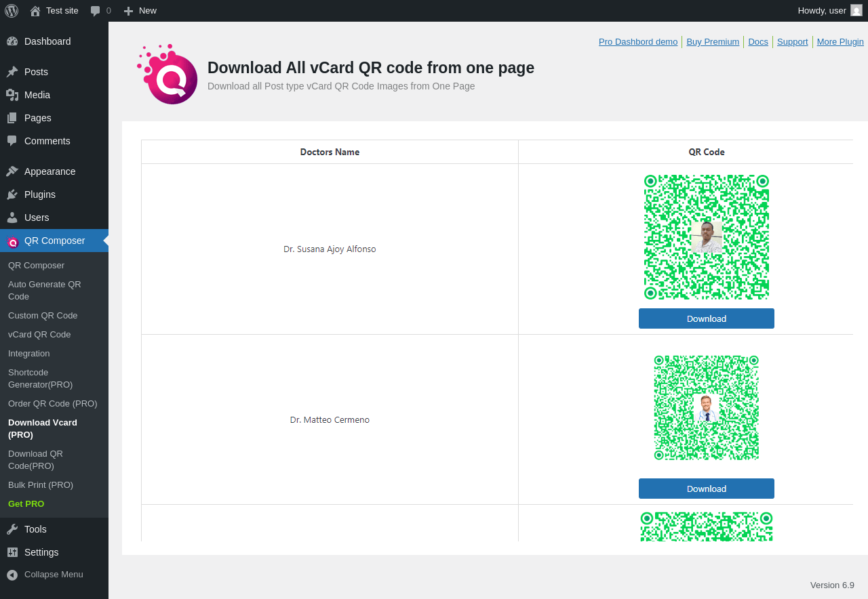Open the Dashboard gauge icon
Viewport: 868px width, 599px height.
pyautogui.click(x=12, y=41)
